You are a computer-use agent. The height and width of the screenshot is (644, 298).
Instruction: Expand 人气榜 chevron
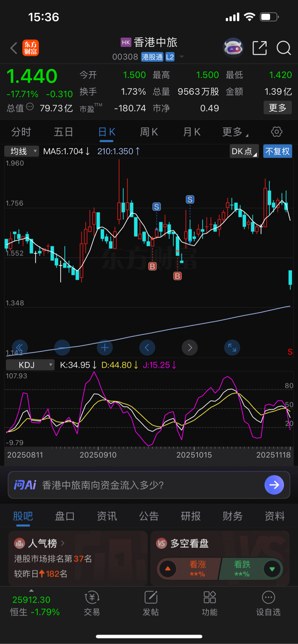coord(62,543)
